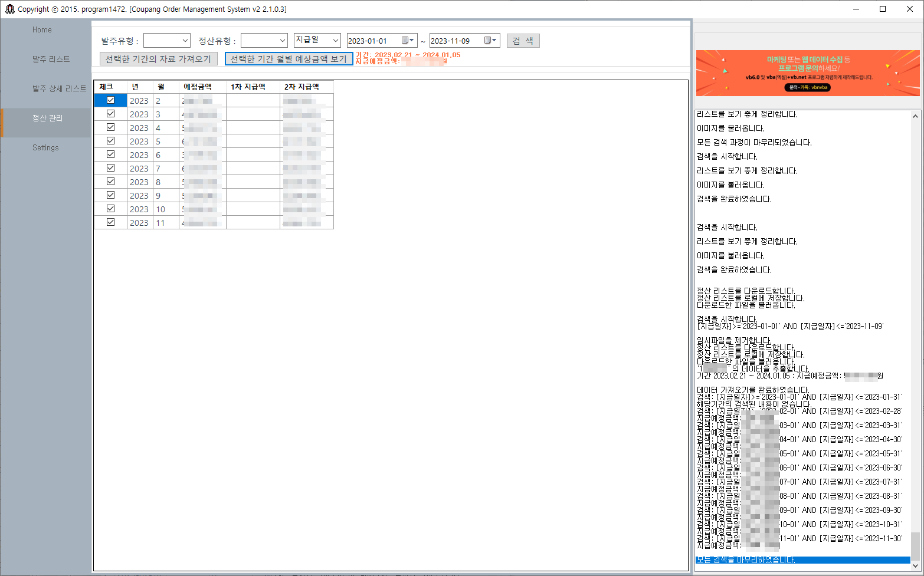Screen dimensions: 924x576
Task: Click the vbnvba Kakao contact badge on the banner
Action: tap(806, 87)
